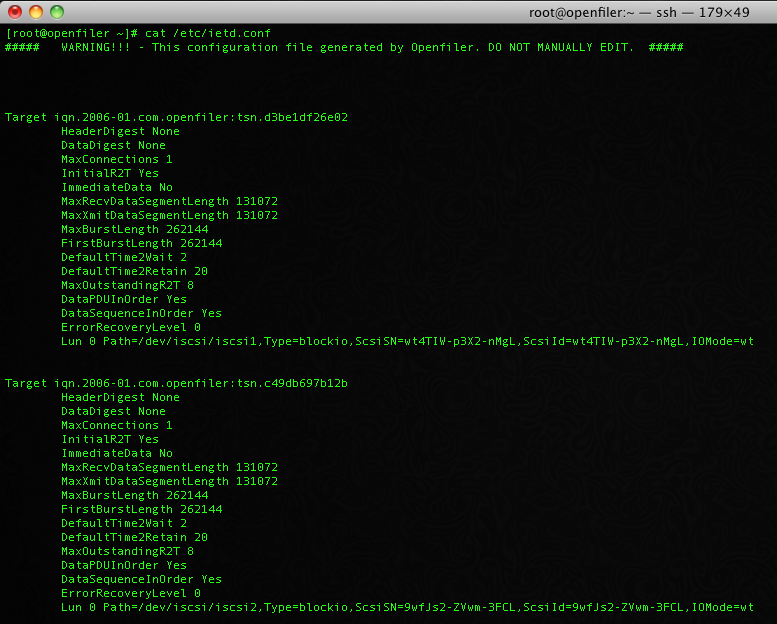Click 'DataDigest None' under target d3be1df26e02
Screen dimensions: 777x624
pyautogui.click(x=113, y=145)
